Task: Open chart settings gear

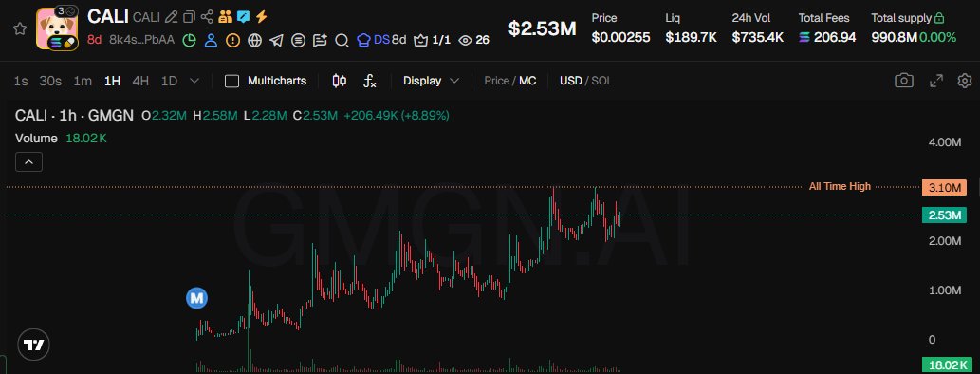Action: pos(965,81)
